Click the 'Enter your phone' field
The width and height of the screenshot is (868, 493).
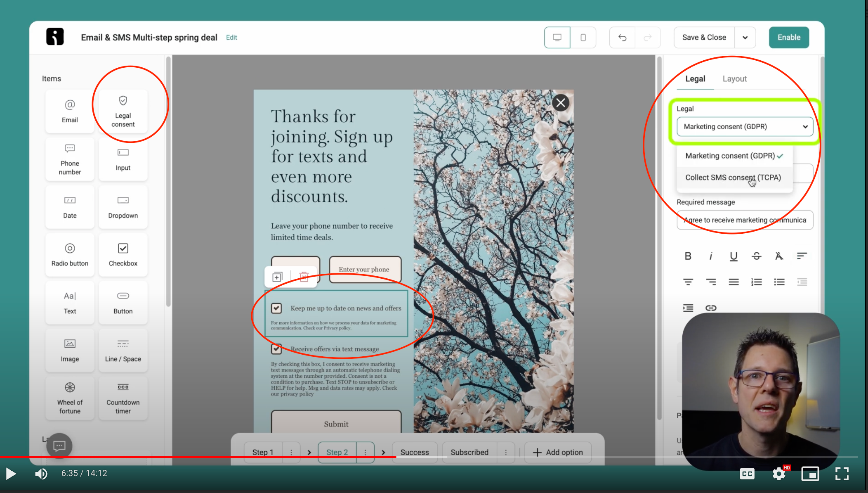tap(365, 269)
